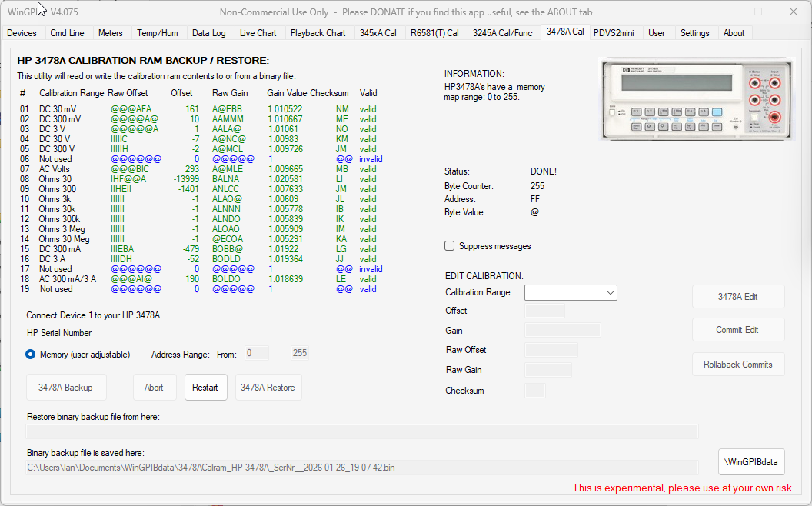Open the About tab
The height and width of the screenshot is (506, 812).
734,33
